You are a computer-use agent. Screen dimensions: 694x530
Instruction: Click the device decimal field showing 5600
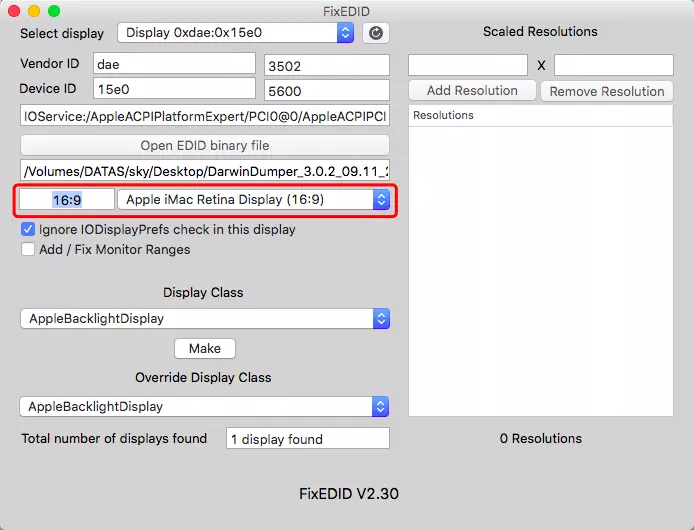tap(327, 90)
